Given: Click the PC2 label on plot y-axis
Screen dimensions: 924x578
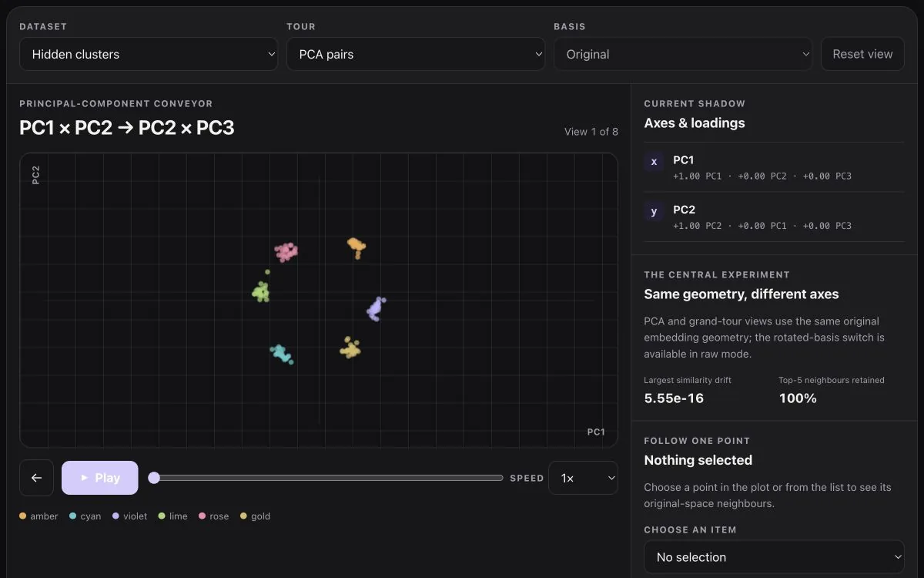Looking at the screenshot, I should click(x=35, y=174).
